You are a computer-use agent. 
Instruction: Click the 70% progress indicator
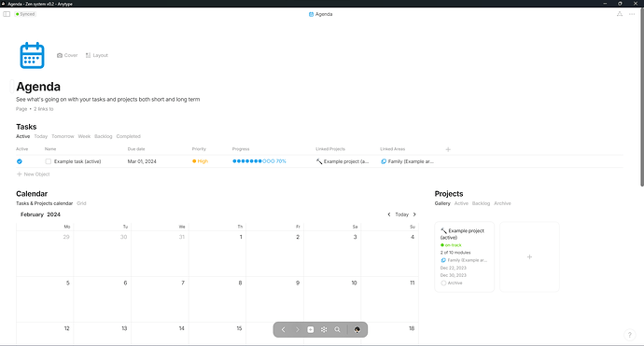tap(259, 161)
